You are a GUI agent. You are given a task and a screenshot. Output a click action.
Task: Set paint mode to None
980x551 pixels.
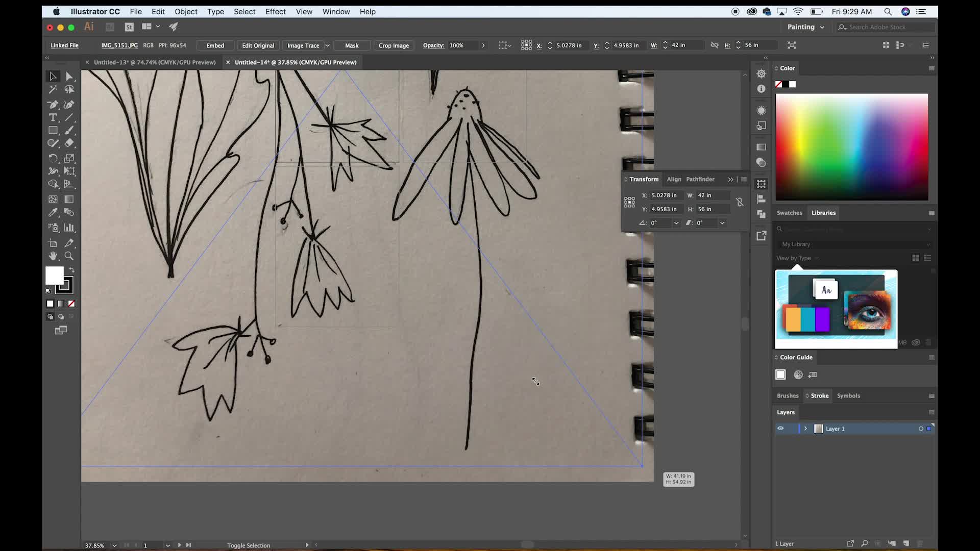click(x=71, y=304)
